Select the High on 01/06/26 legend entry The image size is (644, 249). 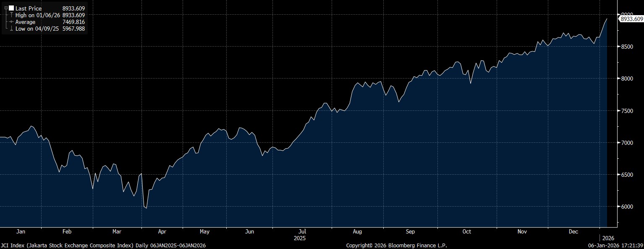(x=38, y=15)
